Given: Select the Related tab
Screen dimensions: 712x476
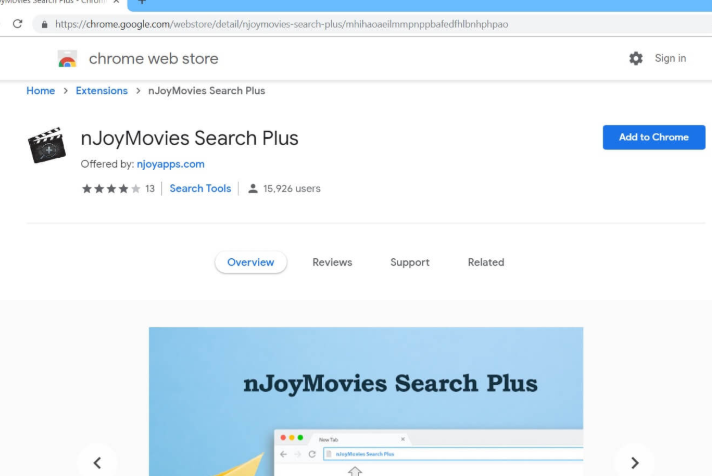Looking at the screenshot, I should tap(486, 262).
